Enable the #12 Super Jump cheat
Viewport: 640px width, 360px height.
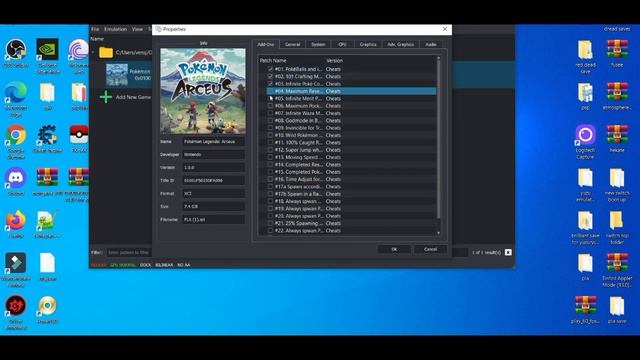(270, 150)
